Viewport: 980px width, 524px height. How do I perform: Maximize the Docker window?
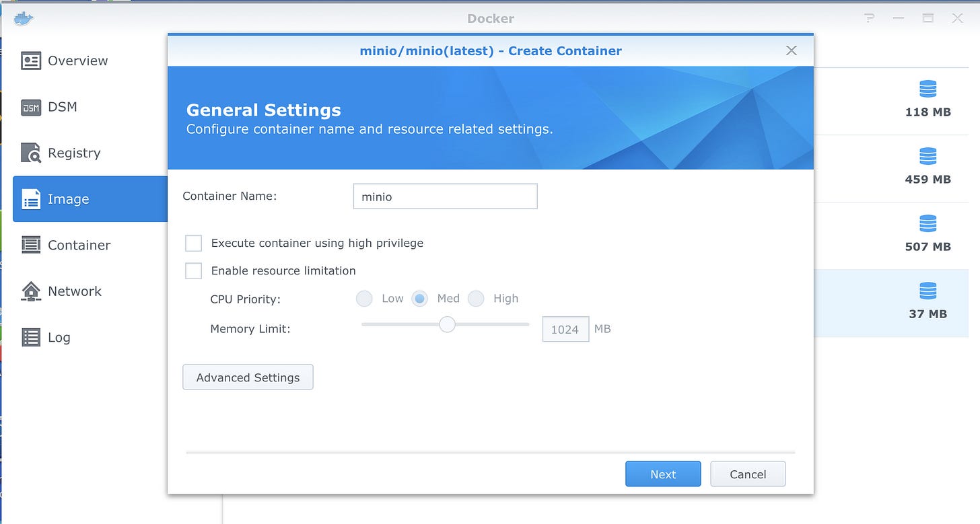pos(928,19)
